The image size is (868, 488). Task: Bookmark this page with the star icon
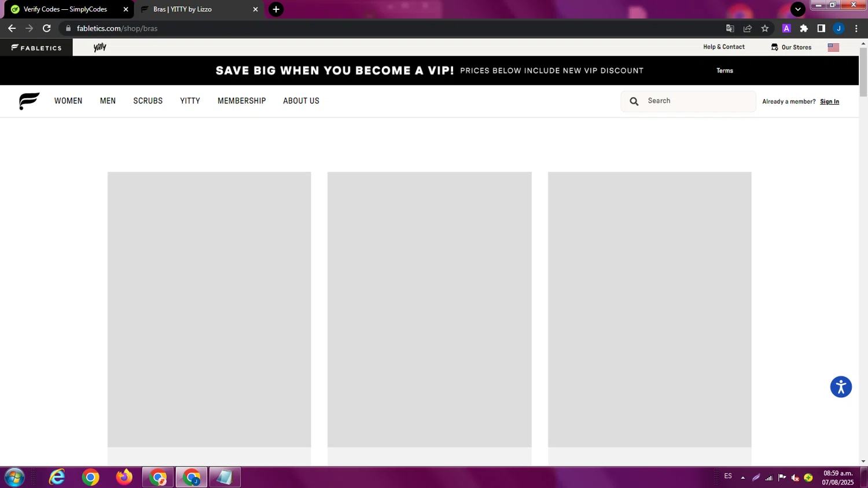coord(765,28)
